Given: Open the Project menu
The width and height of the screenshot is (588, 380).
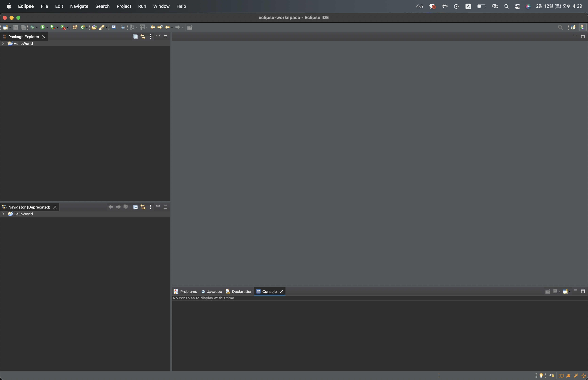Looking at the screenshot, I should click(124, 6).
